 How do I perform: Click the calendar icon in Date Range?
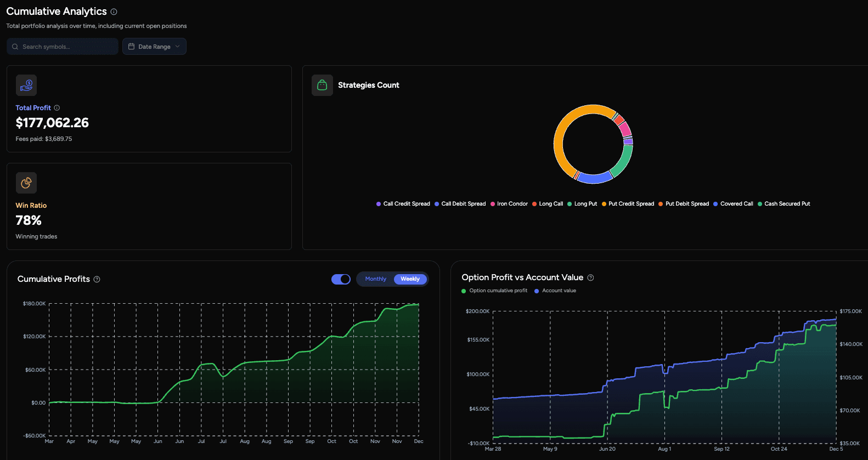coord(132,47)
